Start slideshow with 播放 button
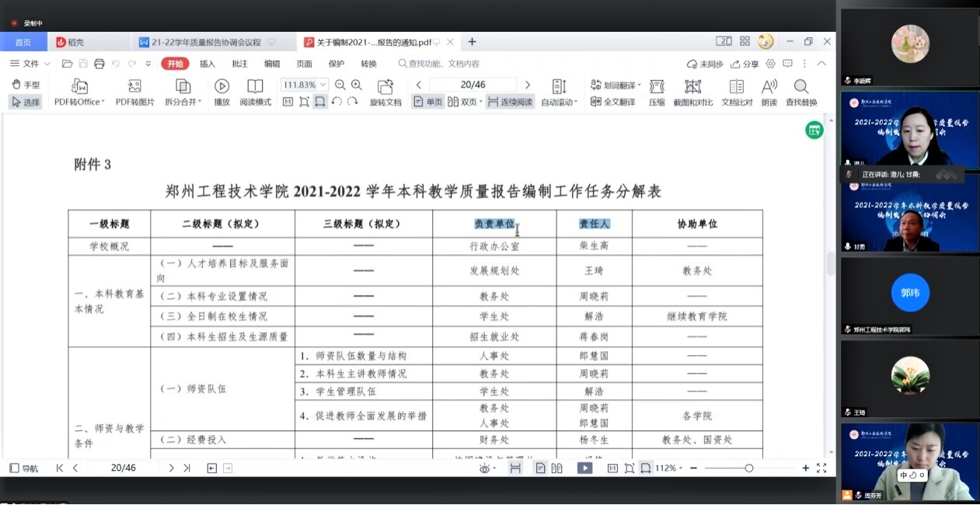 pos(221,92)
